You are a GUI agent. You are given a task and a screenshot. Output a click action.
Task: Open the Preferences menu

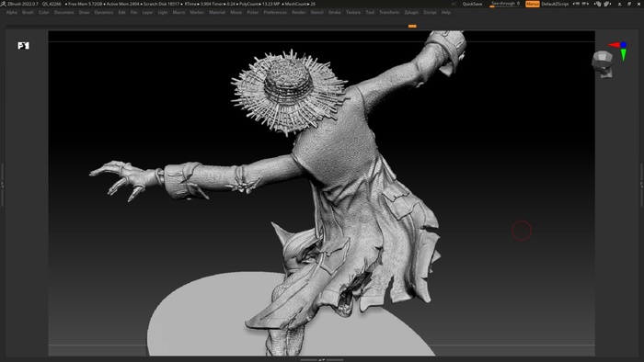pos(275,12)
